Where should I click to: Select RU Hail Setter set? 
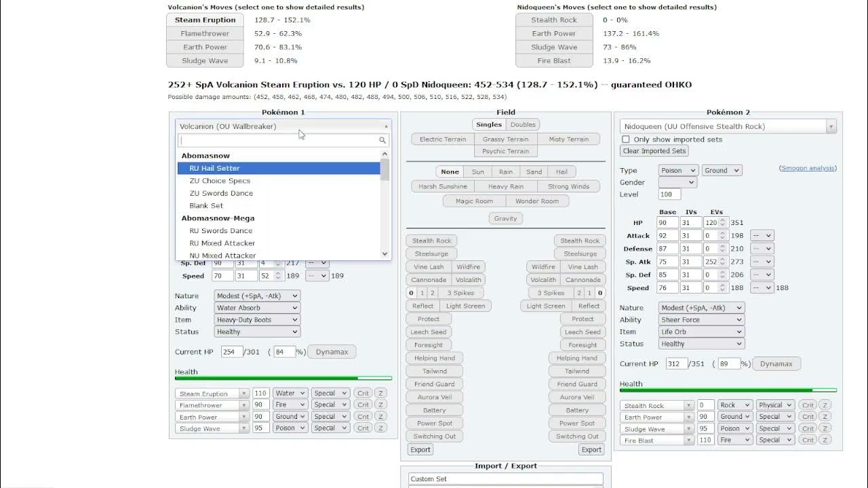tap(279, 168)
